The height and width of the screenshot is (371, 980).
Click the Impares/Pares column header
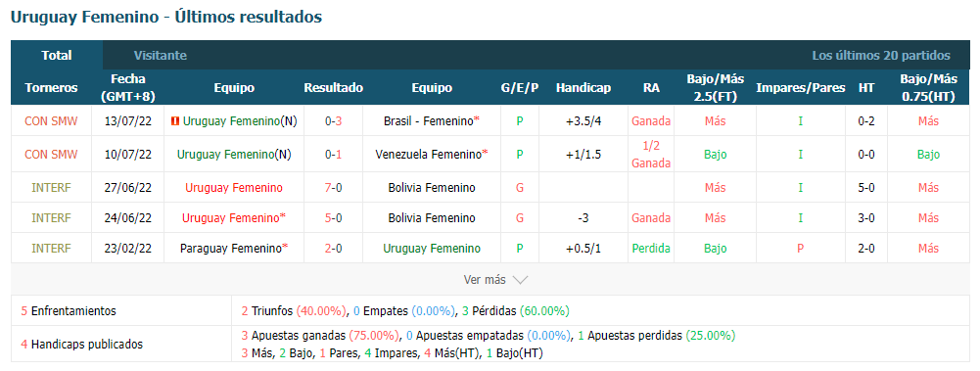[x=800, y=88]
